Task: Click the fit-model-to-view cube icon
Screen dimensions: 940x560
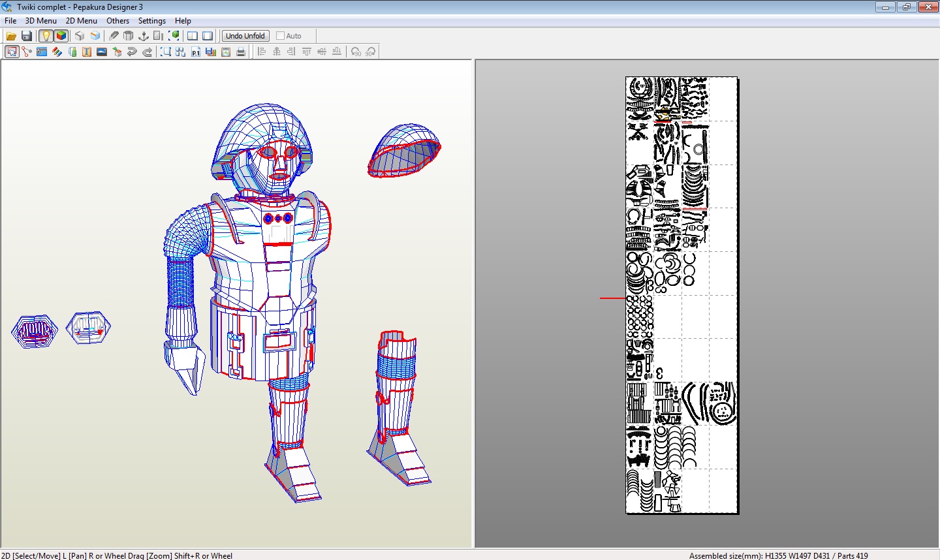Action: point(174,36)
